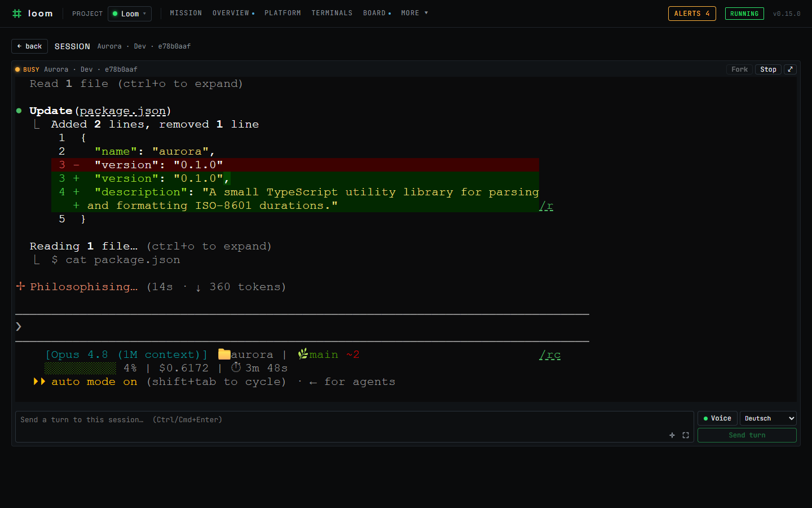Click the fullscreen icon in input box
812x508 pixels.
686,435
